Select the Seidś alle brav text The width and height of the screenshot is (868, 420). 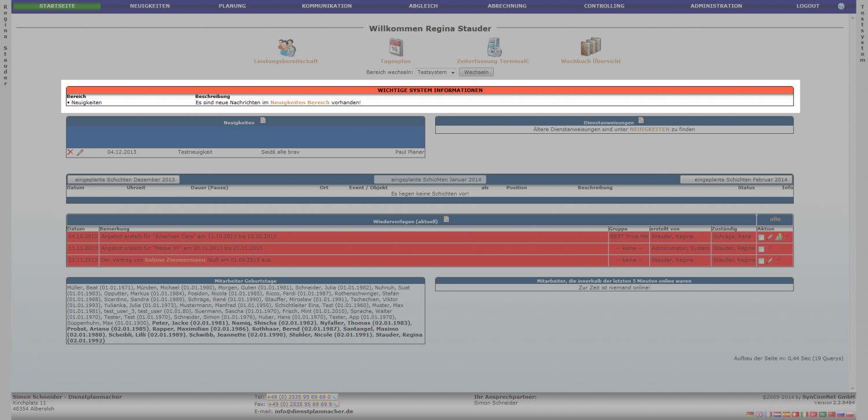click(280, 152)
